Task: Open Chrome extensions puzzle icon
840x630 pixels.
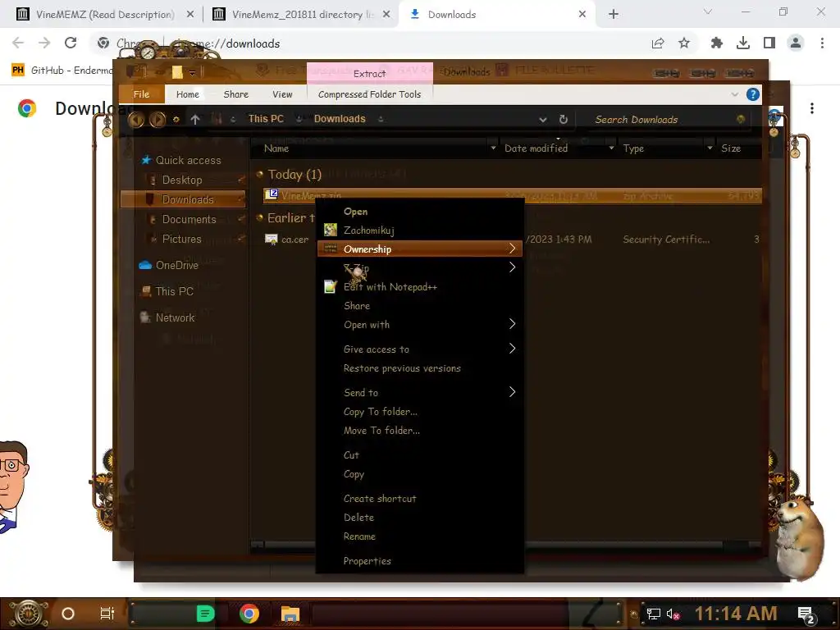Action: tap(716, 43)
